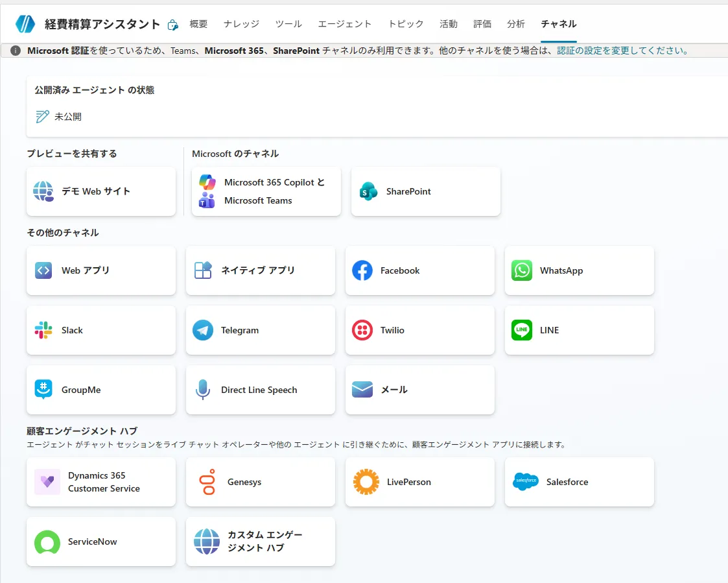The height and width of the screenshot is (583, 728).
Task: Choose the Web アプリ channel label
Action: (86, 270)
